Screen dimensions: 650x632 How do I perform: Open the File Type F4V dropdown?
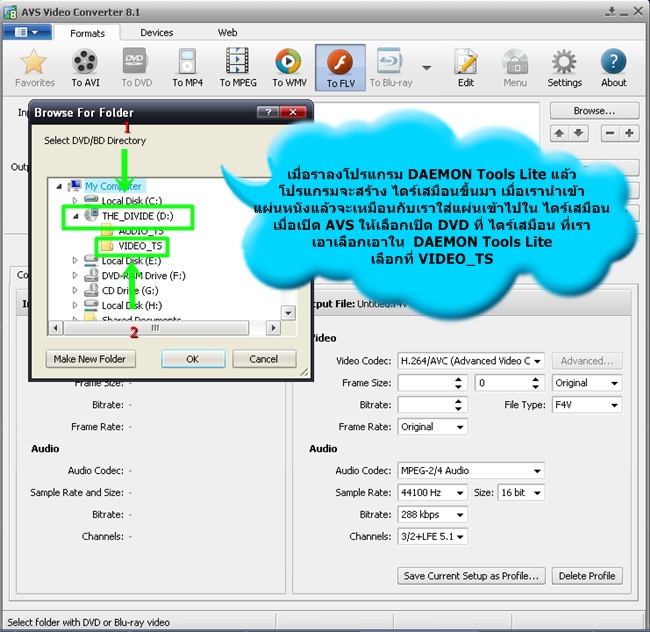[x=587, y=405]
